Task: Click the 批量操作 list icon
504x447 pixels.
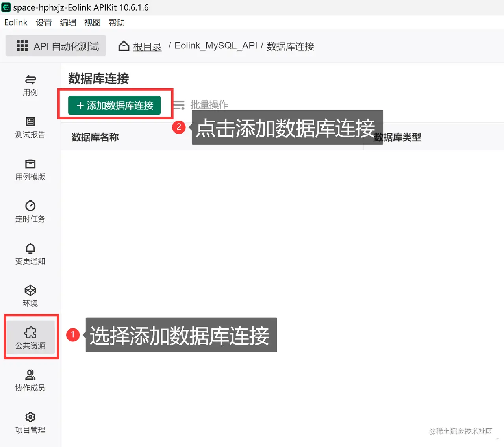Action: (x=179, y=105)
